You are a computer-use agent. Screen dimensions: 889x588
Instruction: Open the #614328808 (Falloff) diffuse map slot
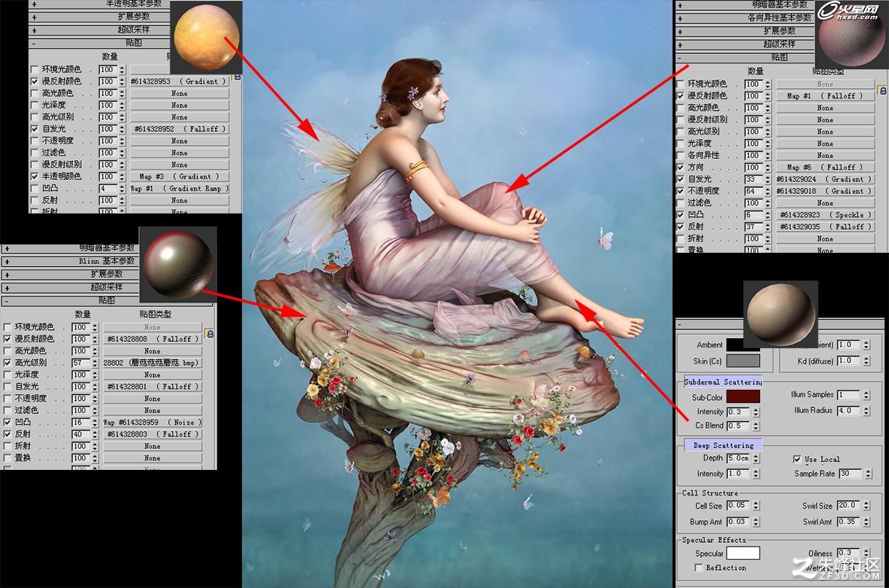(x=152, y=339)
